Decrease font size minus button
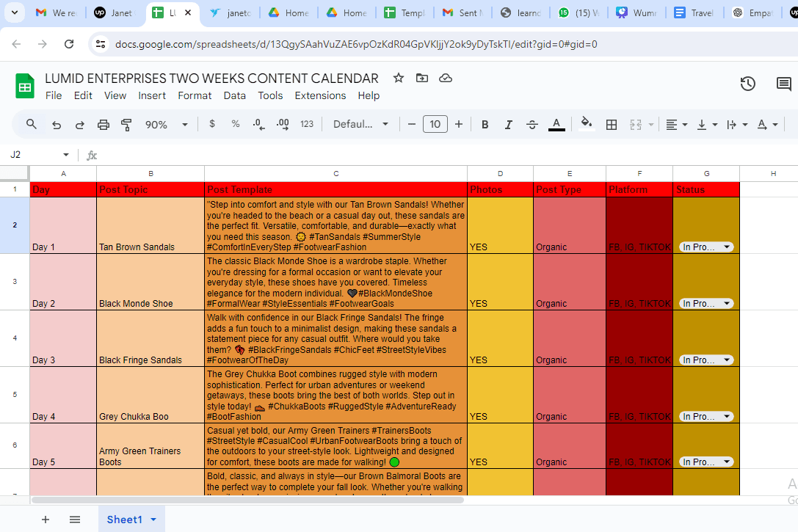Image resolution: width=798 pixels, height=532 pixels. tap(412, 124)
